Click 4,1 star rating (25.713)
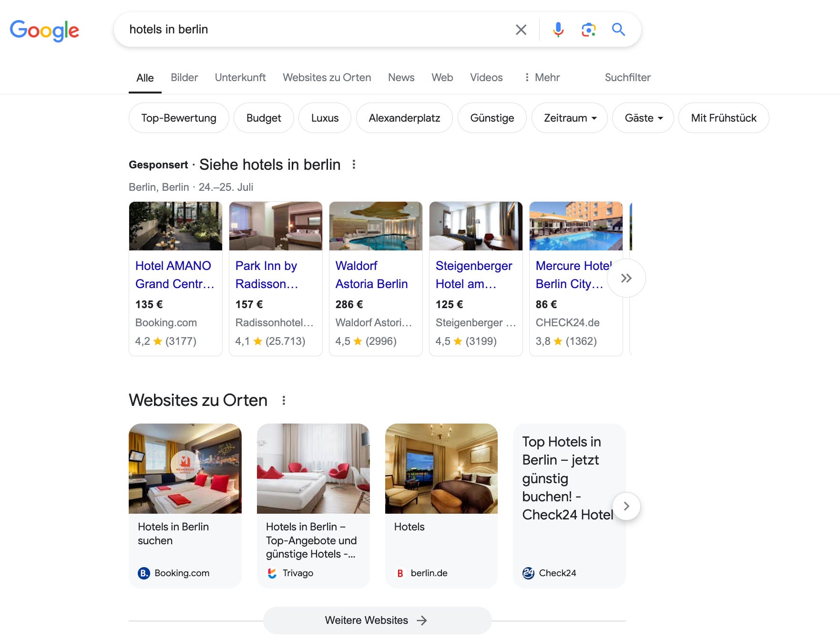This screenshot has height=642, width=840. click(x=270, y=341)
